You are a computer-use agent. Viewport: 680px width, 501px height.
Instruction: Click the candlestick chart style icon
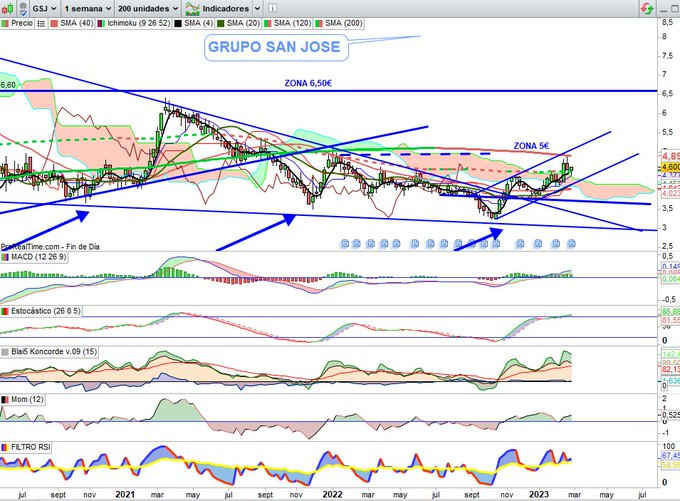7,8
